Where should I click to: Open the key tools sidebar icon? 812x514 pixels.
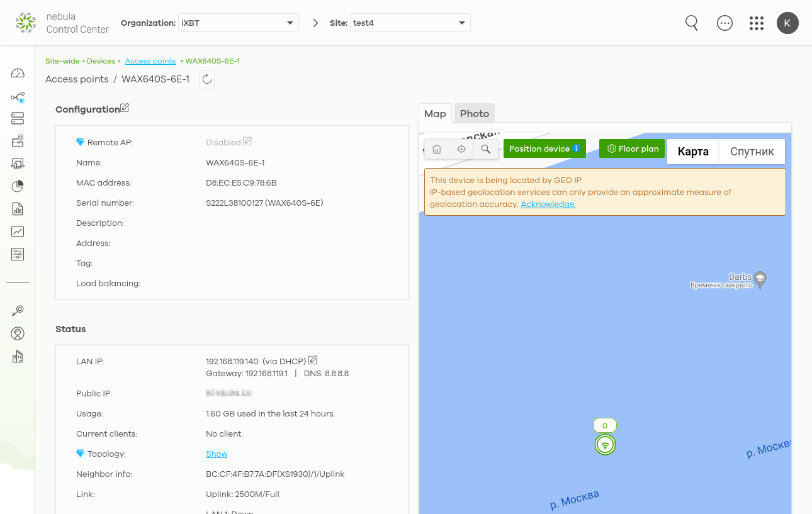(x=18, y=311)
